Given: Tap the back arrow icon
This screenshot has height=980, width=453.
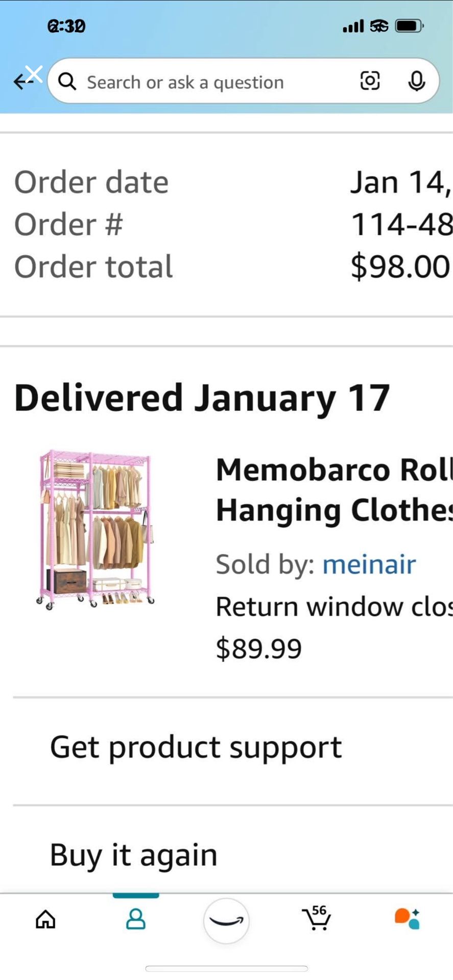Looking at the screenshot, I should pos(19,82).
